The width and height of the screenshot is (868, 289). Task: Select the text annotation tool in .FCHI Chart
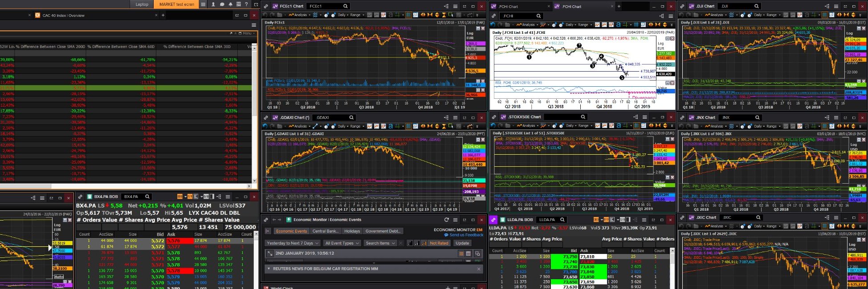click(x=619, y=25)
